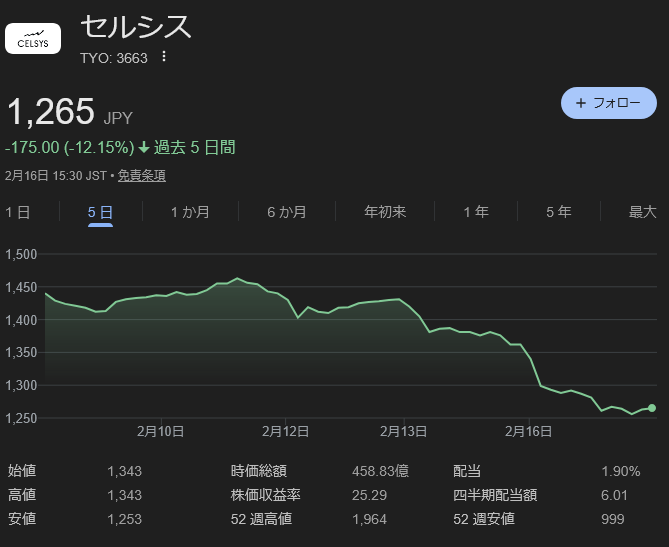Click the 四半期配当額 value 6.01
Screen dimensions: 669x547
tap(614, 495)
